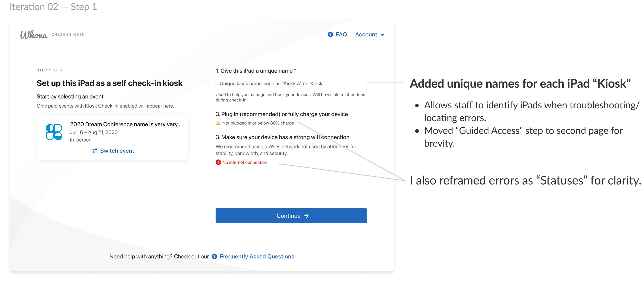Screen dimensions: 644x281
Task: Click the No internet connection status
Action: pos(245,162)
